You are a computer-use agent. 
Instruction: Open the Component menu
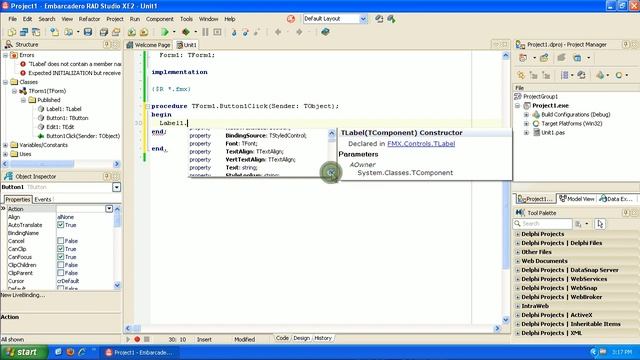[x=160, y=19]
